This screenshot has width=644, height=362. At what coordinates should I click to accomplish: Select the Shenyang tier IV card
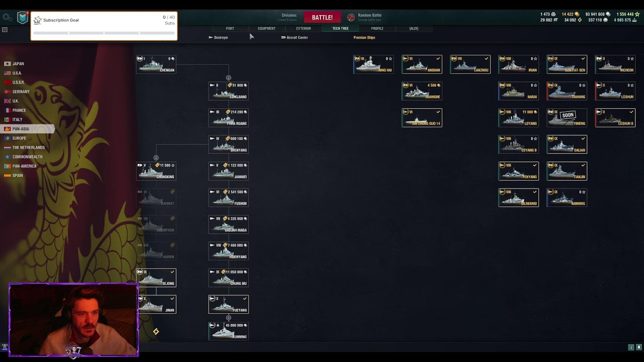(x=228, y=144)
